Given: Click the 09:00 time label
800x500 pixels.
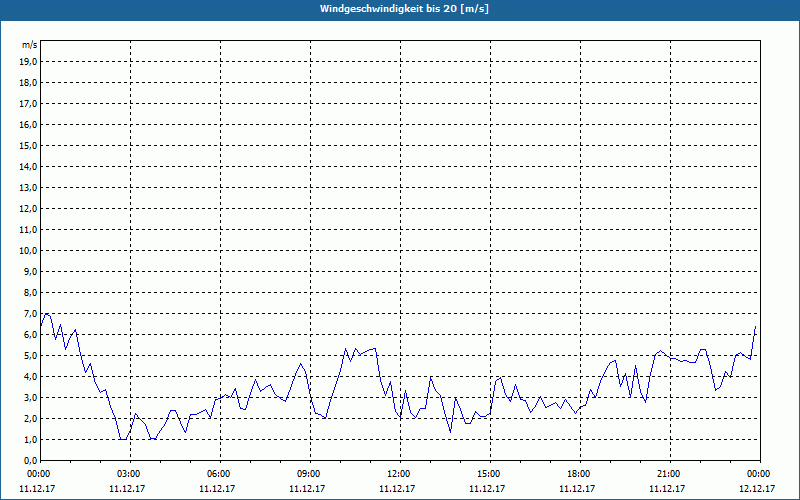Looking at the screenshot, I should coord(310,474).
